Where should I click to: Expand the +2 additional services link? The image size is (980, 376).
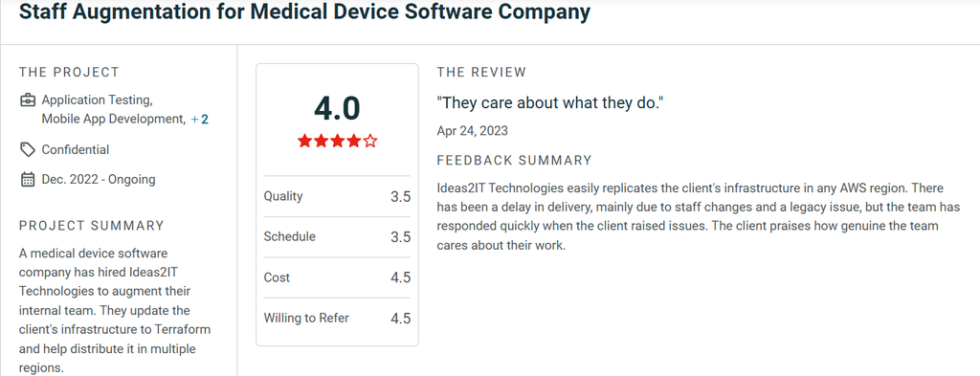pyautogui.click(x=199, y=120)
